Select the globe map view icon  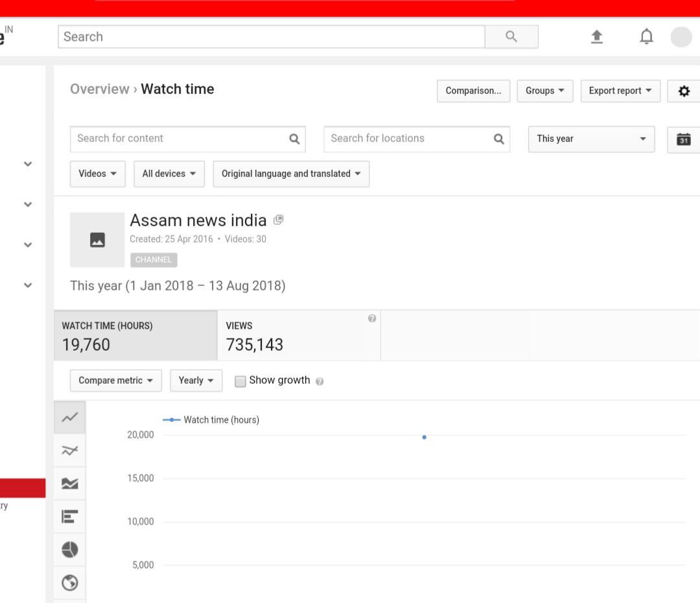click(69, 582)
